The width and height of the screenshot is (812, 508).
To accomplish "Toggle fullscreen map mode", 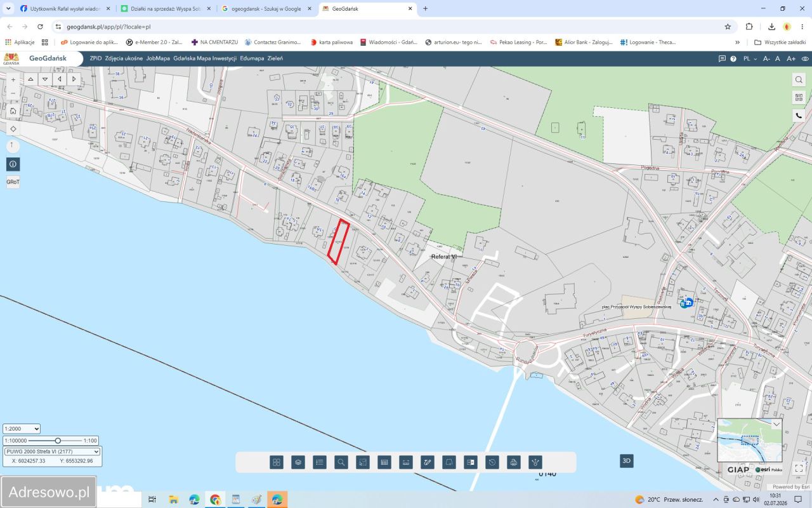I will pos(799,469).
